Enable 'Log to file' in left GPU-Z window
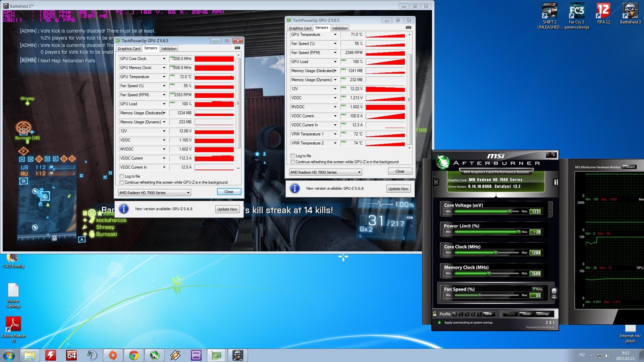The image size is (644, 362). click(122, 176)
